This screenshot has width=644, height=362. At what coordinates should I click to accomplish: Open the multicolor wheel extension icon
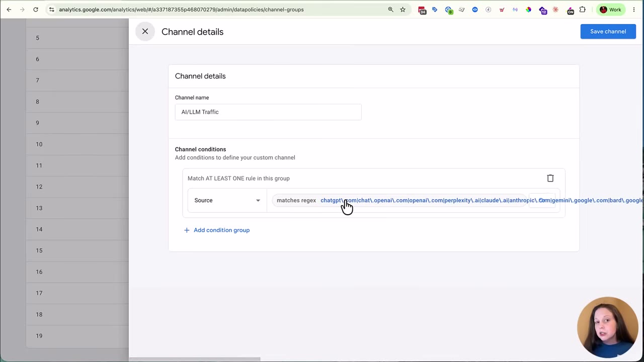coord(528,10)
